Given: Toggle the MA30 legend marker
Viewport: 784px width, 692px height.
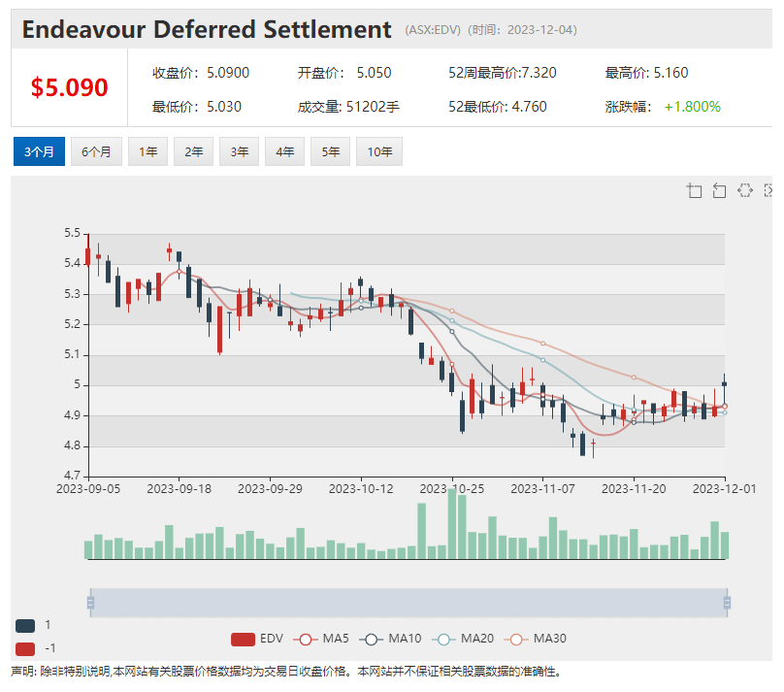Looking at the screenshot, I should tap(516, 639).
